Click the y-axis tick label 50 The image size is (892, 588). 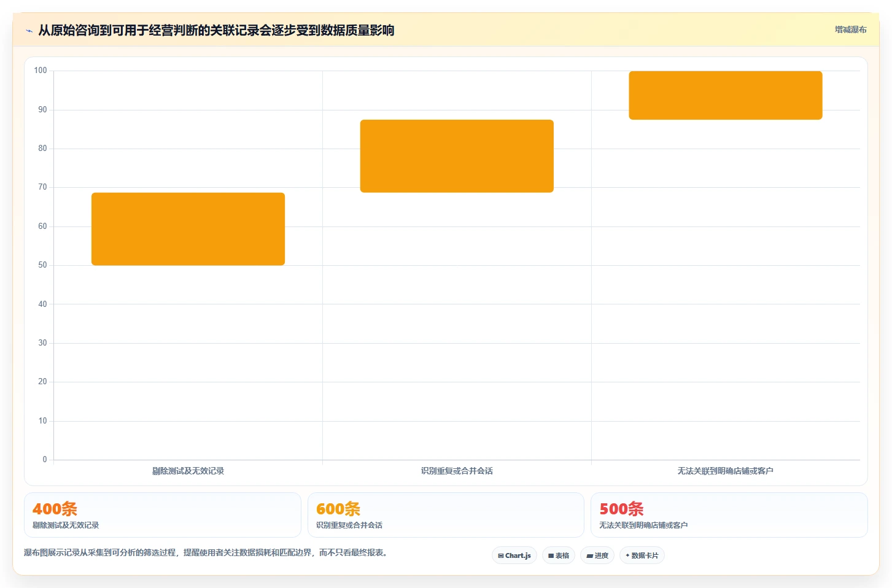click(42, 265)
